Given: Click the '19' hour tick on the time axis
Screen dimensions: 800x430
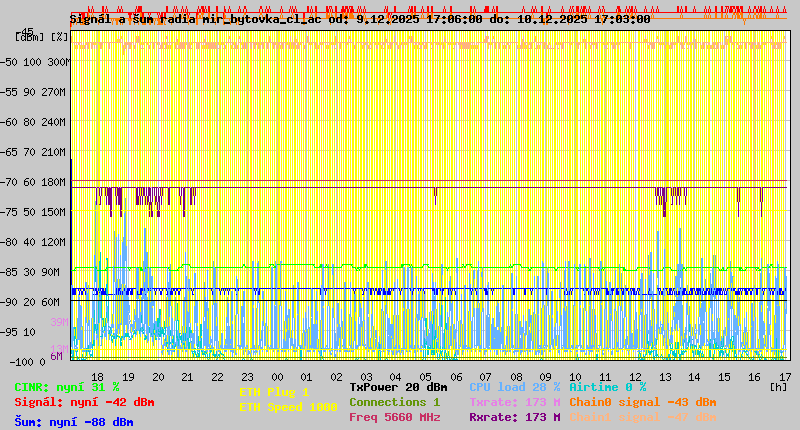Looking at the screenshot, I should (128, 377).
